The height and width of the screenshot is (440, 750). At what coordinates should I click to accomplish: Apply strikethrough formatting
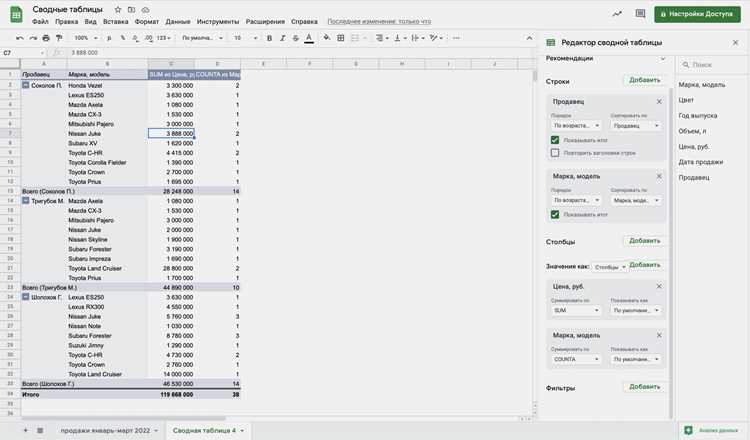click(x=296, y=38)
